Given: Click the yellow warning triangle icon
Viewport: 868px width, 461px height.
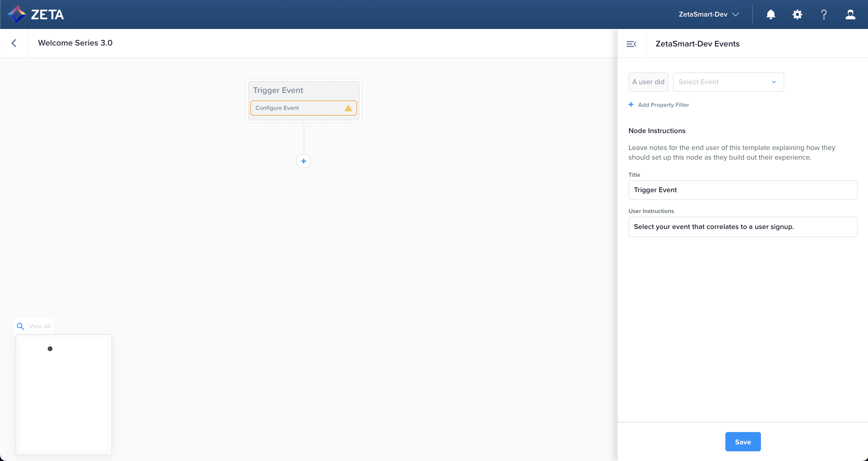Looking at the screenshot, I should tap(348, 108).
